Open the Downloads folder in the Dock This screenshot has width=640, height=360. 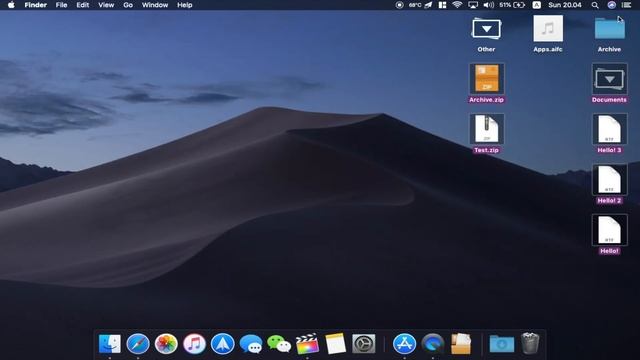[x=502, y=344]
